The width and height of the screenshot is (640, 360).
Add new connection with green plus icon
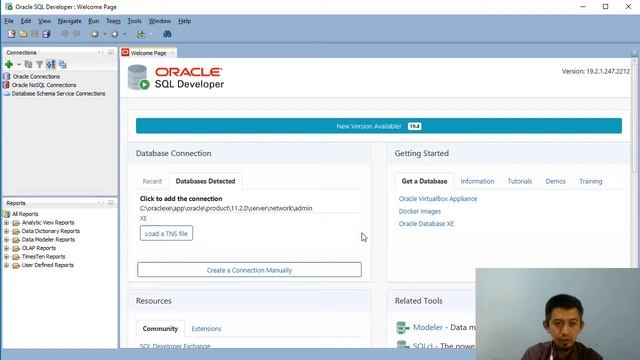tap(9, 64)
